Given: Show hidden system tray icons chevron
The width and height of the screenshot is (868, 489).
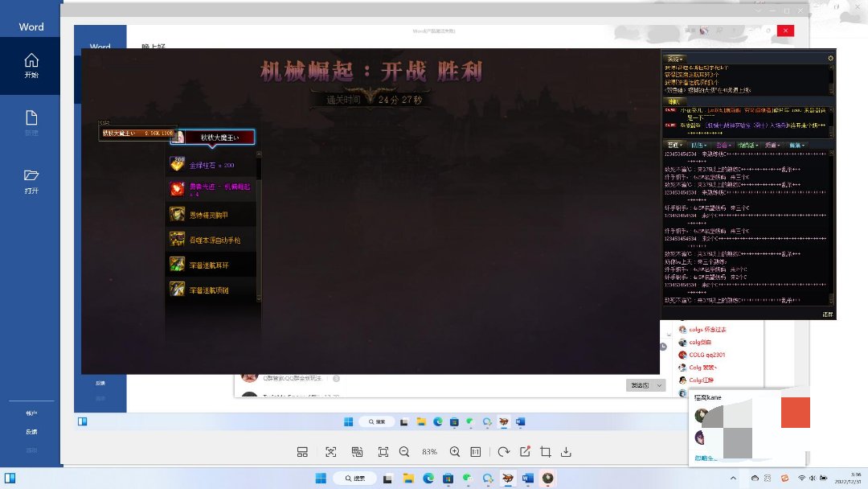Looking at the screenshot, I should pyautogui.click(x=733, y=479).
